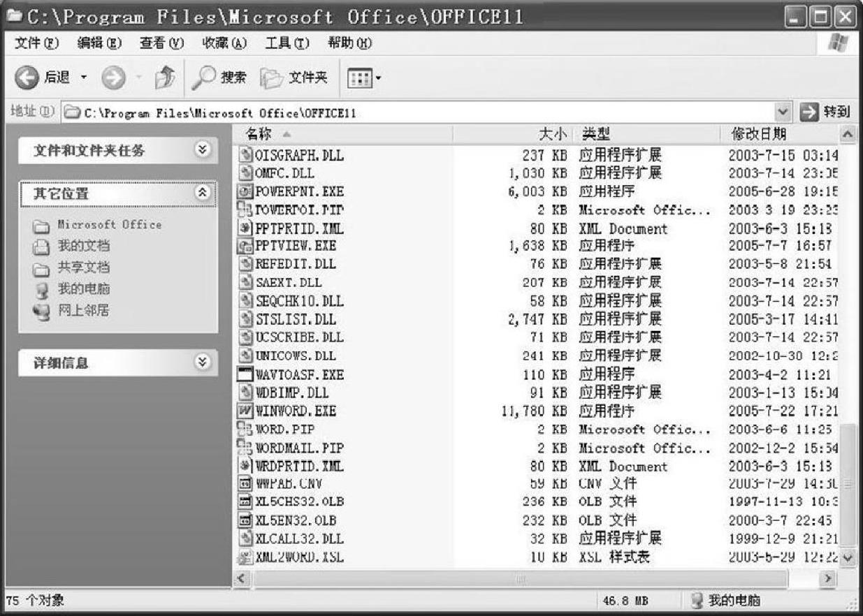Viewport: 863px width, 616px height.
Task: Select the POWERPNT.EXE application icon
Action: point(245,191)
